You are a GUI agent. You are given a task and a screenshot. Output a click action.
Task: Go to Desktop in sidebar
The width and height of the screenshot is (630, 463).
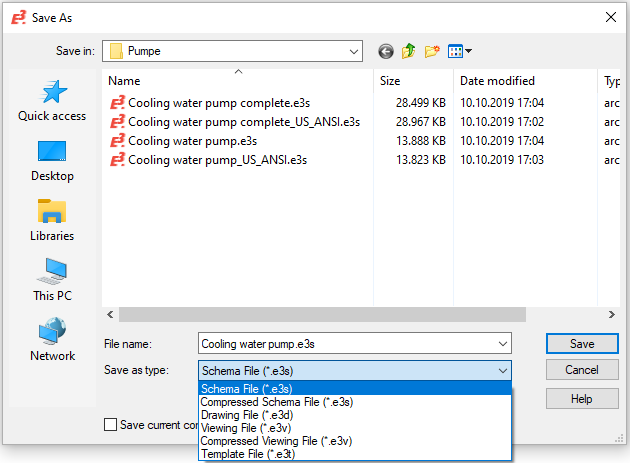click(x=52, y=160)
